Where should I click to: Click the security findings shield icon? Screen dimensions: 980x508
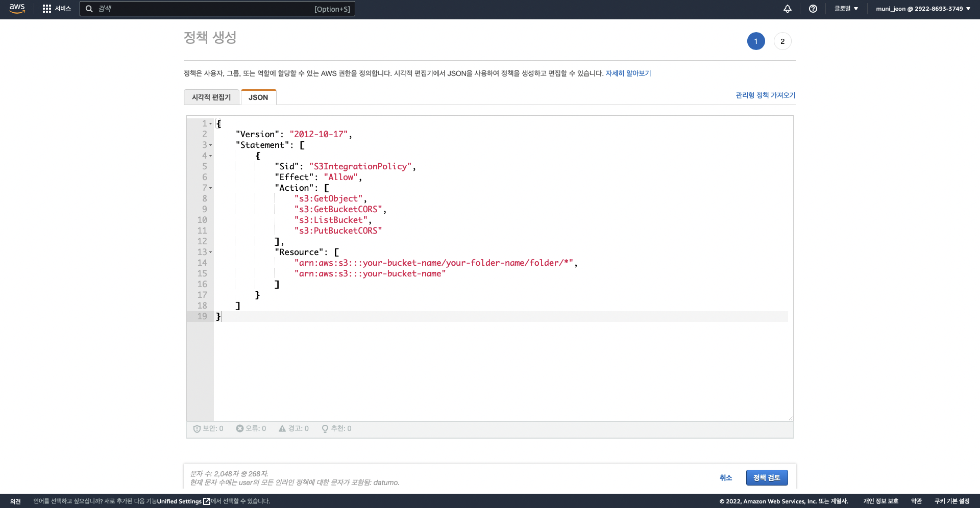(x=197, y=429)
